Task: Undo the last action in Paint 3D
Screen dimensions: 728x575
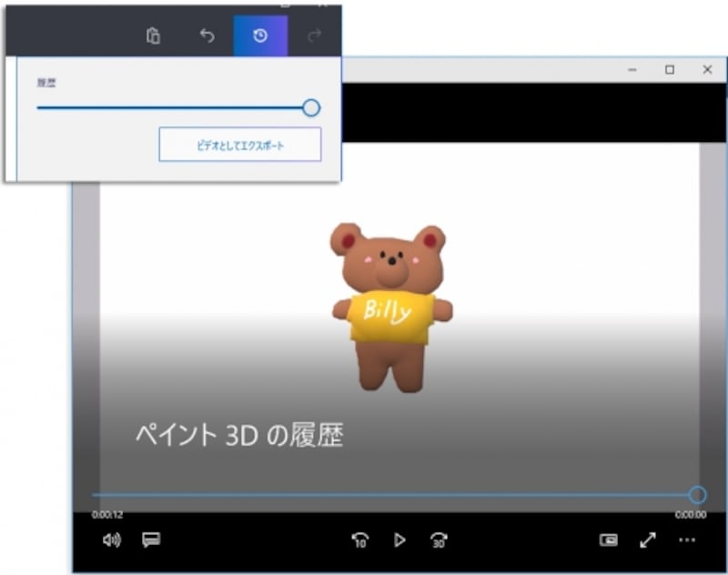Action: click(207, 35)
